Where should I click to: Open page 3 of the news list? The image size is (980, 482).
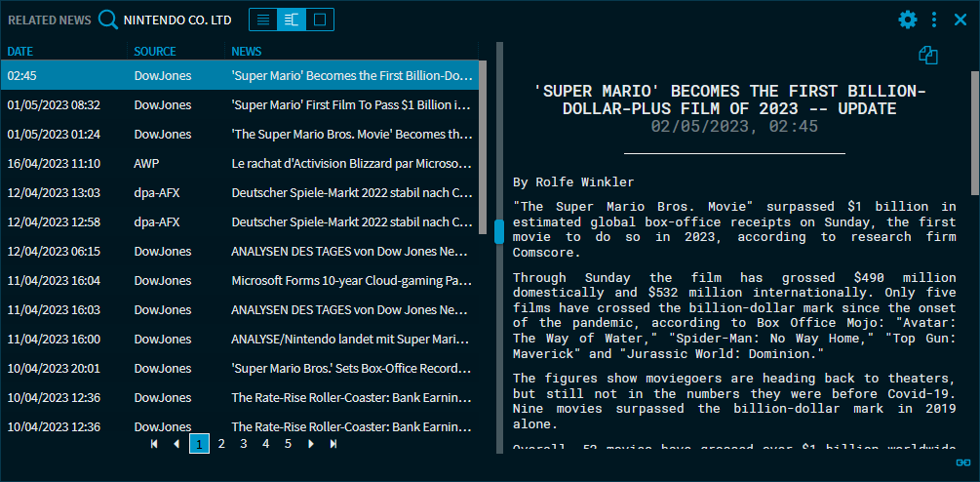tap(244, 444)
